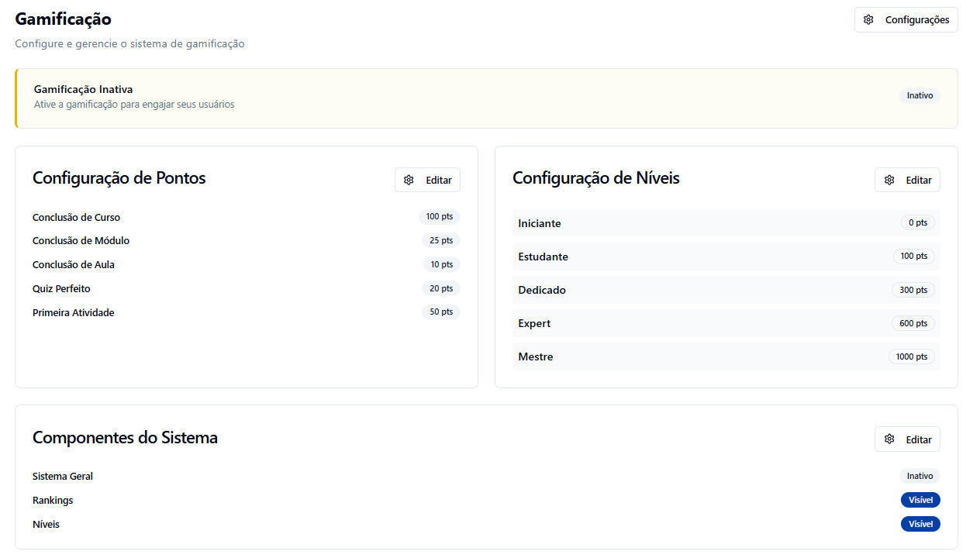Click gear icon beside Editar in Configuração de Níveis

[889, 180]
